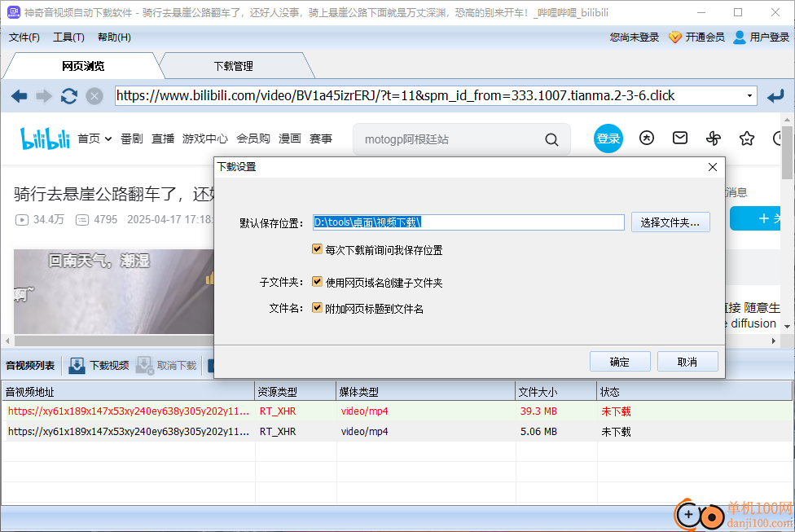Open the 工具(T) menu
This screenshot has height=532, width=795.
click(69, 37)
